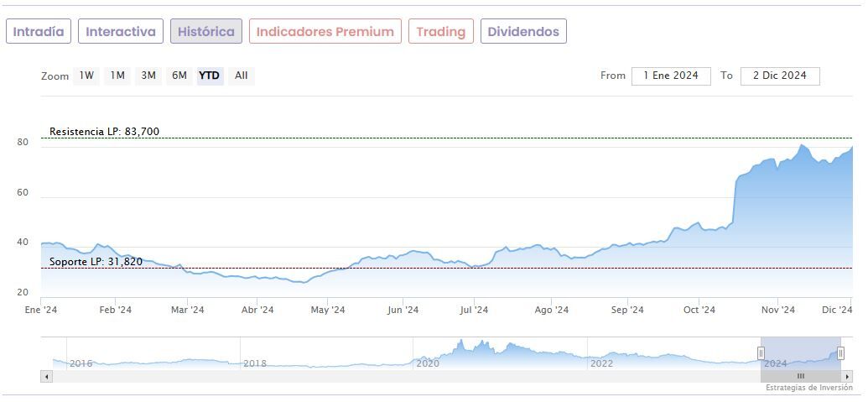Click the right range handle in navigator
The width and height of the screenshot is (868, 402).
click(840, 353)
